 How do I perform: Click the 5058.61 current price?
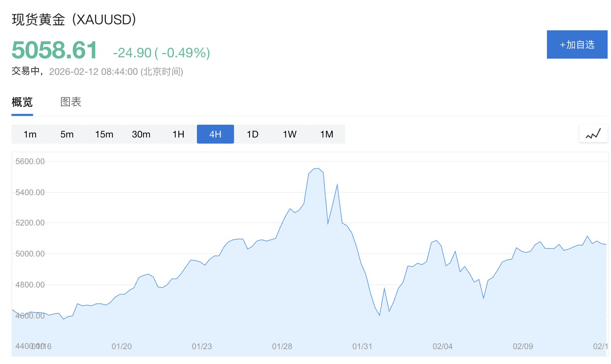click(54, 50)
